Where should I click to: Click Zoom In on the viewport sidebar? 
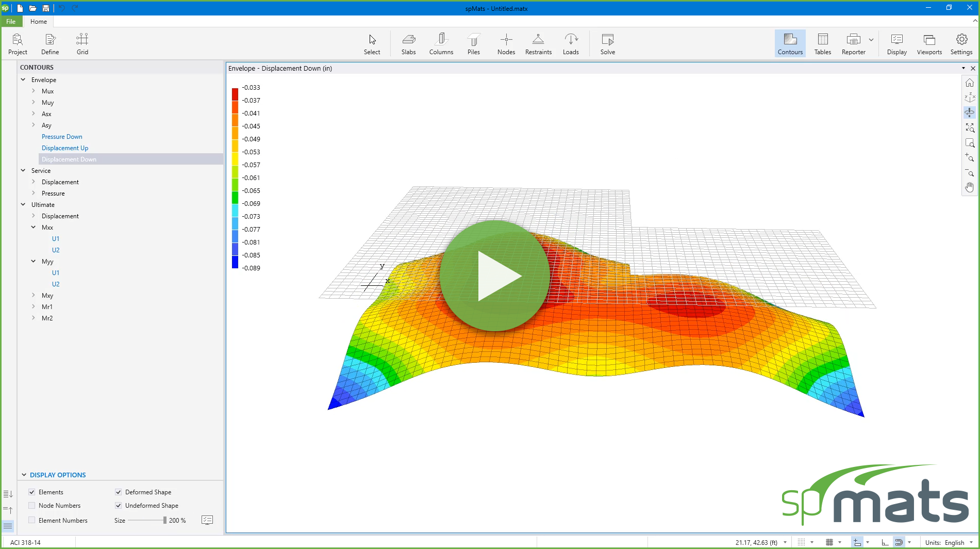pyautogui.click(x=970, y=158)
